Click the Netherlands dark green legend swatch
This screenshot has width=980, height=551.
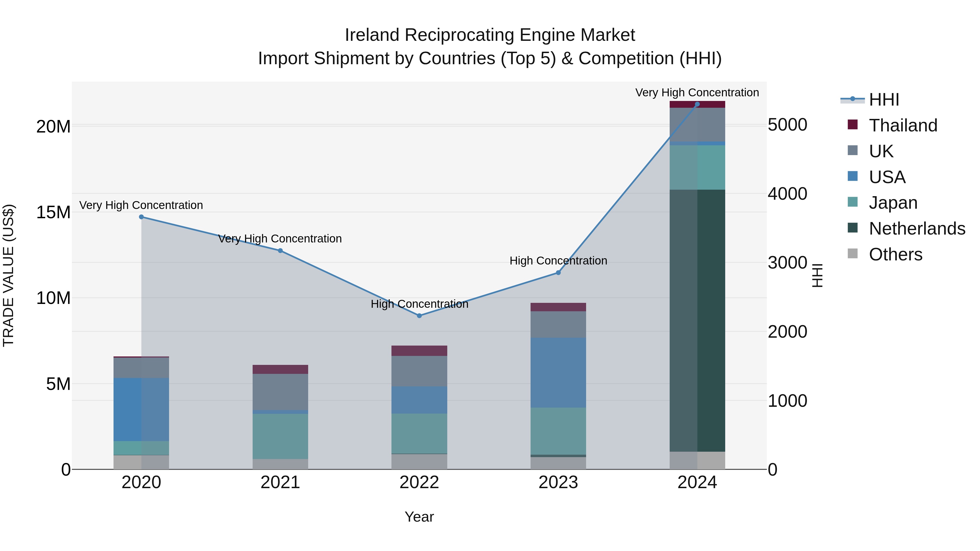(x=853, y=228)
